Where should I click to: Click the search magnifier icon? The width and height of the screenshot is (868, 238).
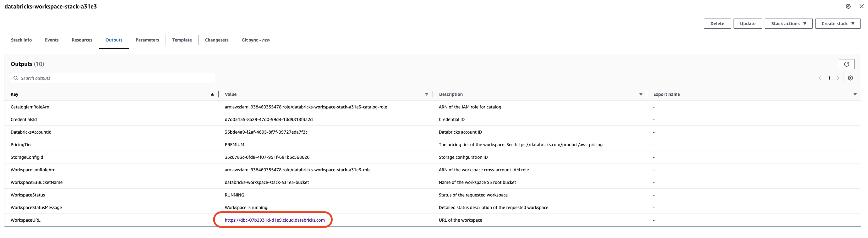pos(16,78)
